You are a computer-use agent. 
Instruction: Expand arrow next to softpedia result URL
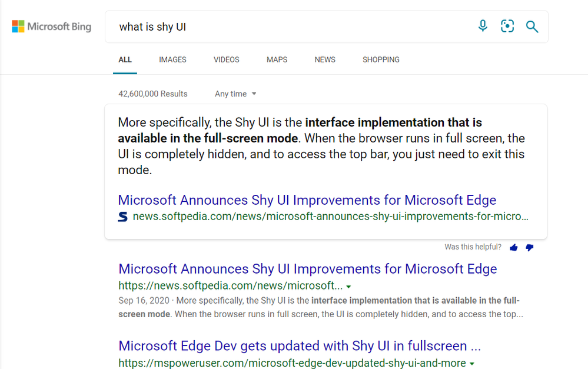(349, 287)
